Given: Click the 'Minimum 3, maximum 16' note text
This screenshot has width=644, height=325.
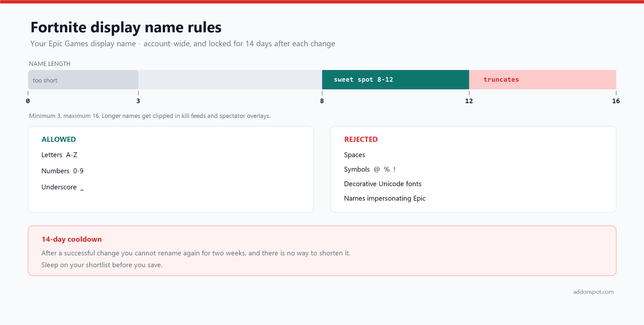Looking at the screenshot, I should tap(150, 116).
